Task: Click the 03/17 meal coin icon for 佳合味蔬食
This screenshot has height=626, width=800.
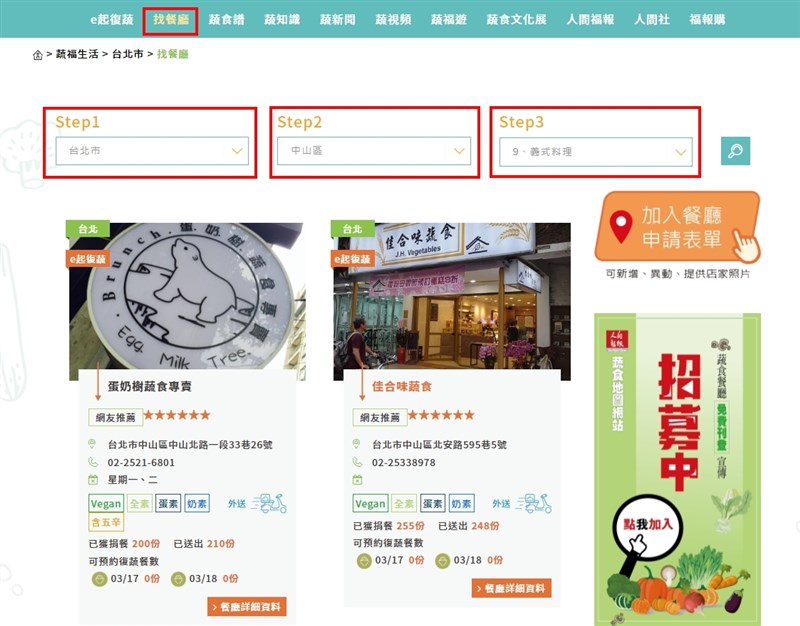Action: [x=364, y=561]
